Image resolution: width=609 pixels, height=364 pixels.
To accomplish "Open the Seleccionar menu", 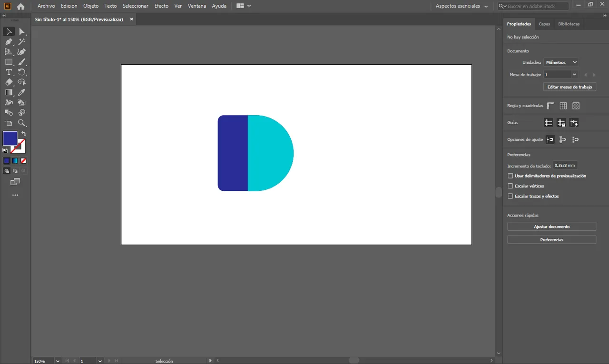I will (136, 6).
